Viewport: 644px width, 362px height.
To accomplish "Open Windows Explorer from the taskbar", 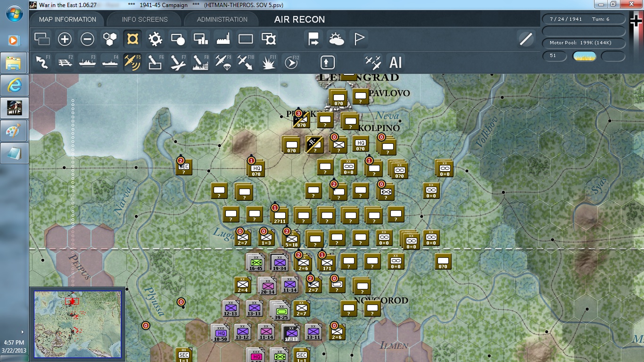I will pyautogui.click(x=14, y=63).
